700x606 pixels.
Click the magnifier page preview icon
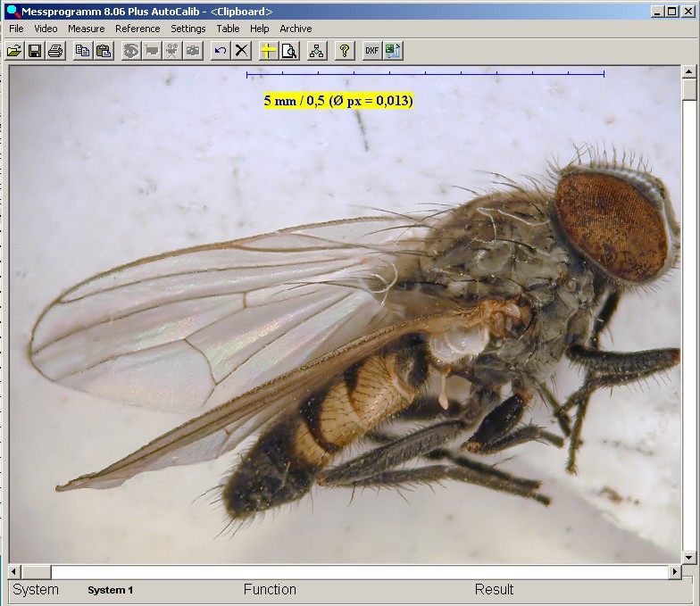[288, 51]
